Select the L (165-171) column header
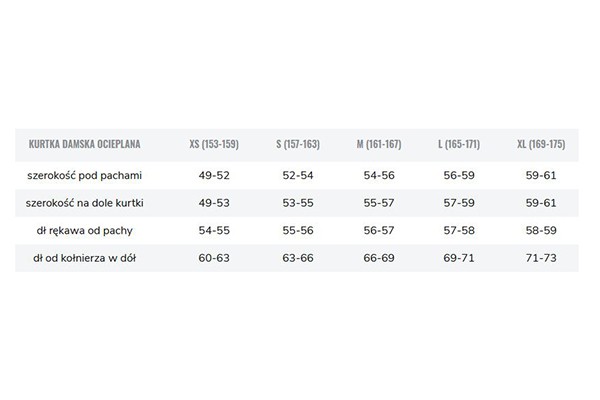This screenshot has height=400, width=600. (459, 144)
